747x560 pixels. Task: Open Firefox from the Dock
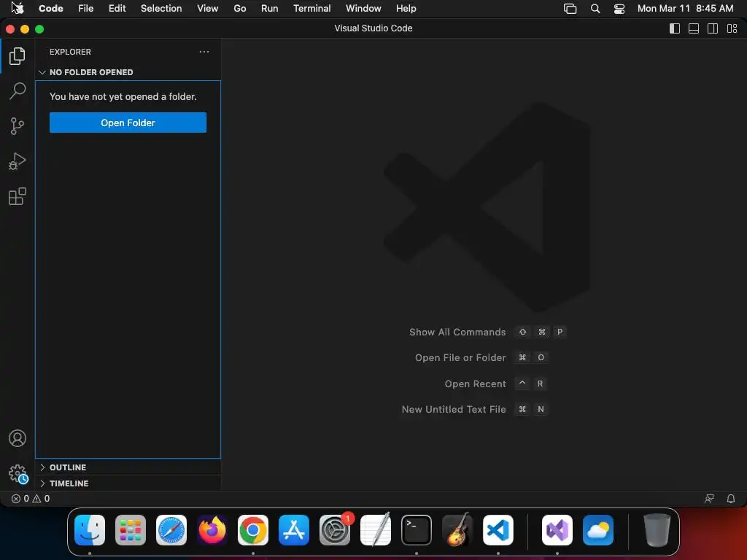[x=212, y=530]
